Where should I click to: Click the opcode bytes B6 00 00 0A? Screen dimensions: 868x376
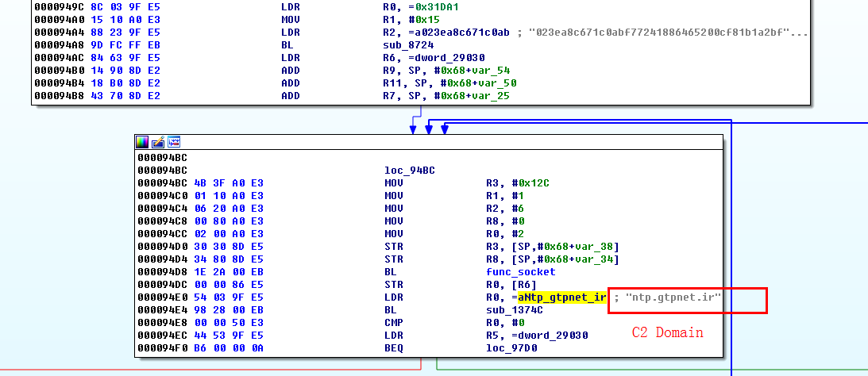229,348
